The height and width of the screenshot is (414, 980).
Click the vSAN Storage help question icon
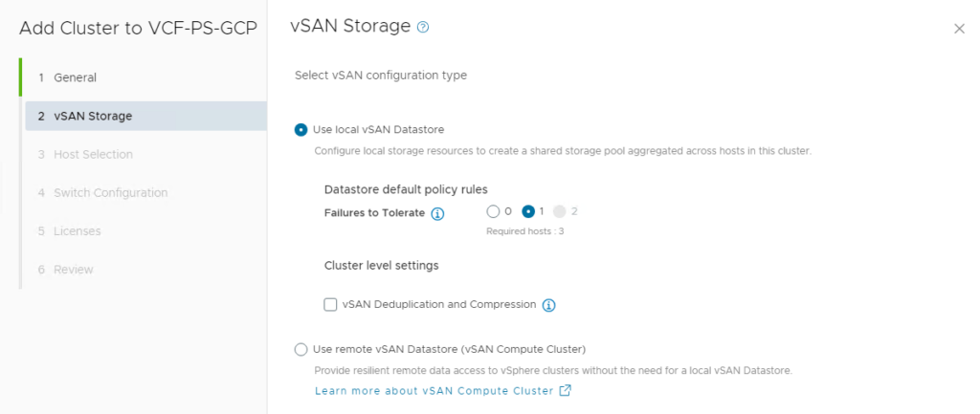tap(423, 28)
